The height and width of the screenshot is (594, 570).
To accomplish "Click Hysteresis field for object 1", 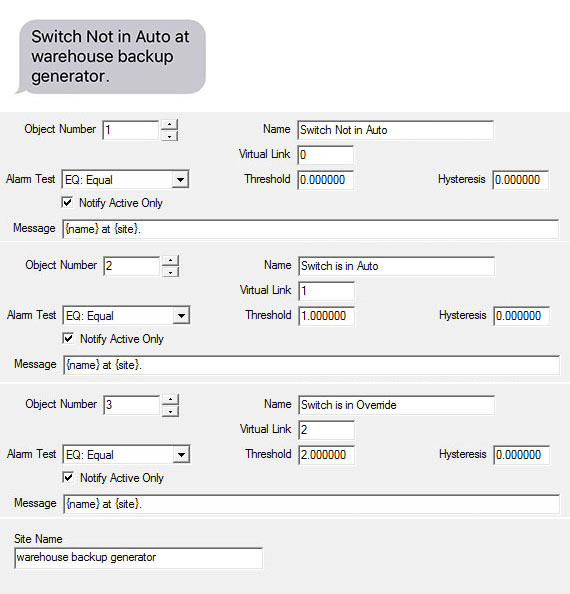I will (520, 180).
